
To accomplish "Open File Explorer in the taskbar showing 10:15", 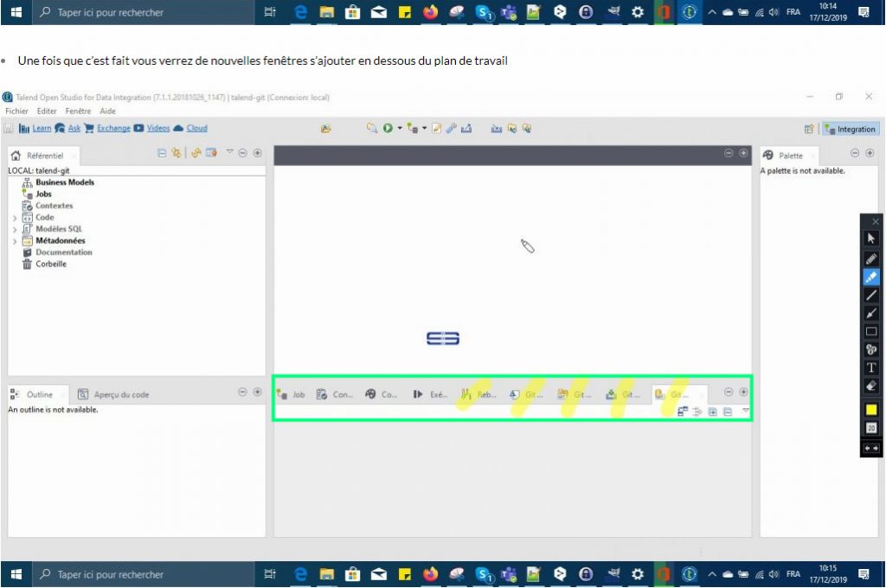I will coord(326,574).
